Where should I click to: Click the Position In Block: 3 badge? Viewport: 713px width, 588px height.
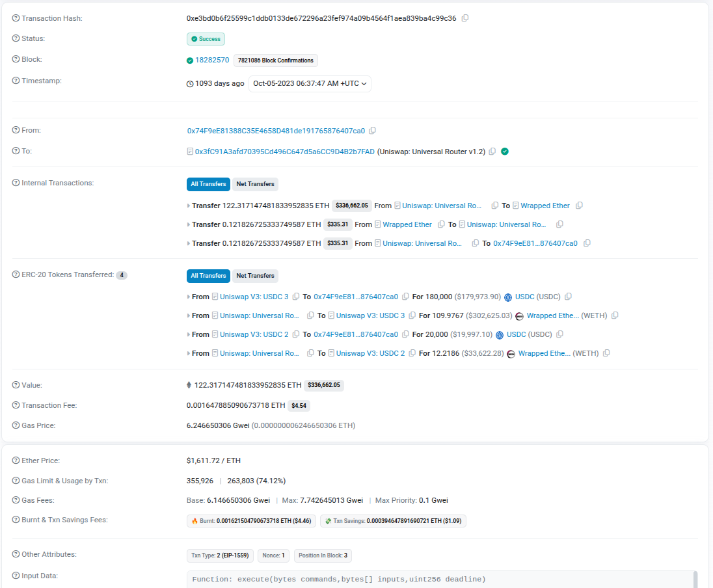(x=323, y=555)
